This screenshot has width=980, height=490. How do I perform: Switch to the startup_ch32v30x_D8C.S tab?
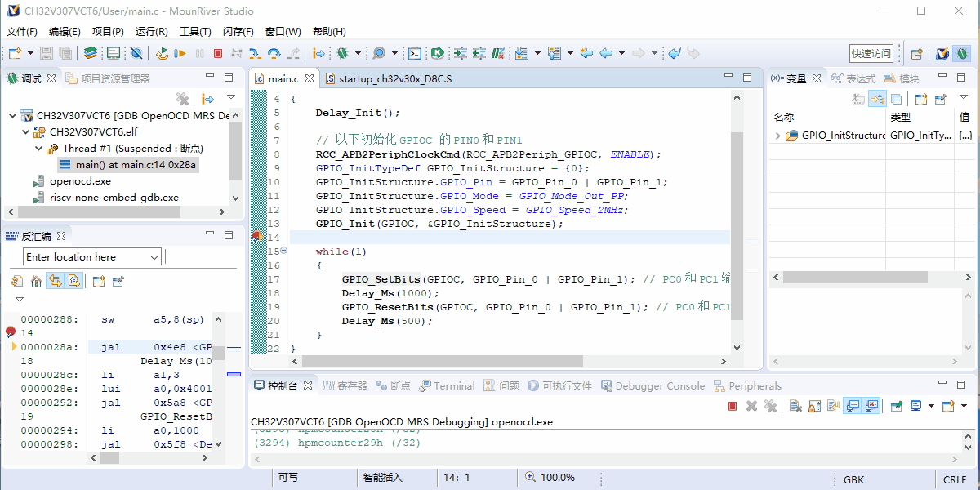click(x=394, y=79)
